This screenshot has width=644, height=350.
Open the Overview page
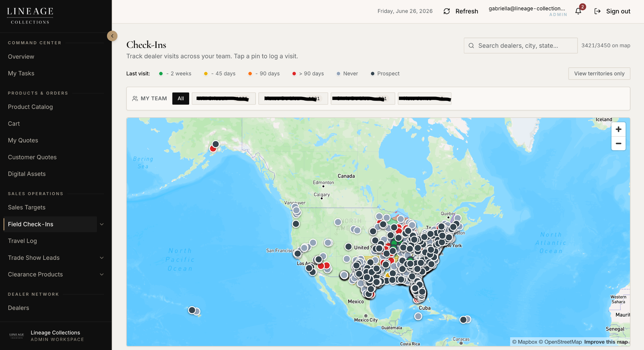(21, 57)
